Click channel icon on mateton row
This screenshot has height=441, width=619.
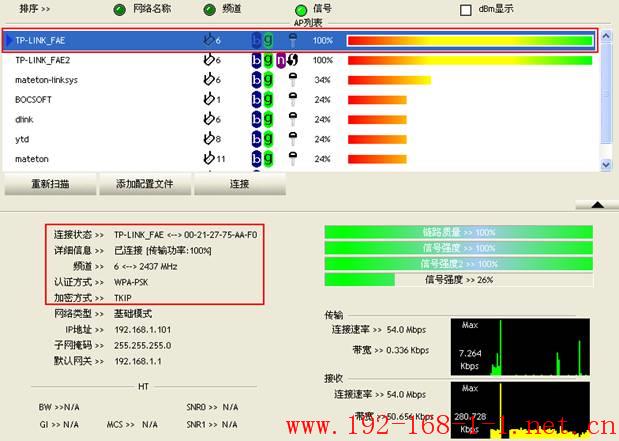pos(209,158)
